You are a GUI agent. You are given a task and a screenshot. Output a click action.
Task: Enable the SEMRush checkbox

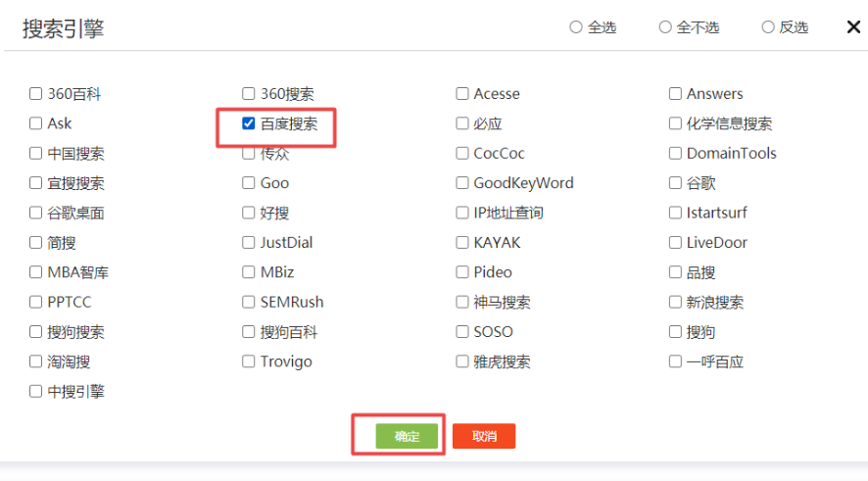(249, 302)
